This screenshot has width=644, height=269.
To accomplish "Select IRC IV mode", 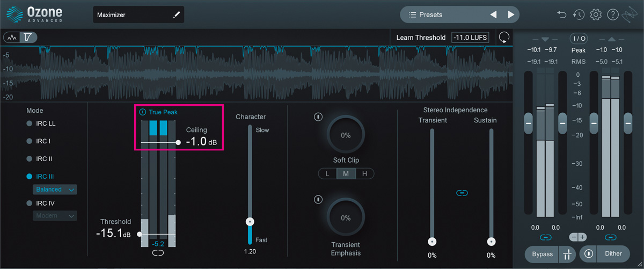I will click(40, 203).
